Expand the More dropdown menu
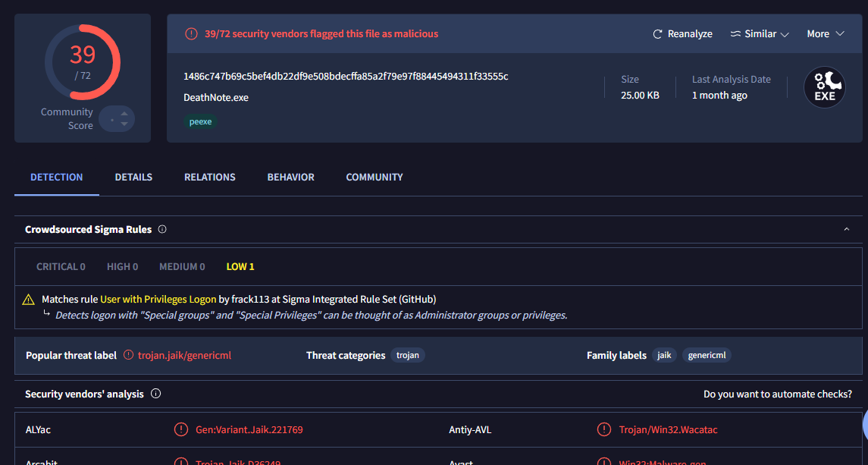This screenshot has width=868, height=465. (826, 34)
